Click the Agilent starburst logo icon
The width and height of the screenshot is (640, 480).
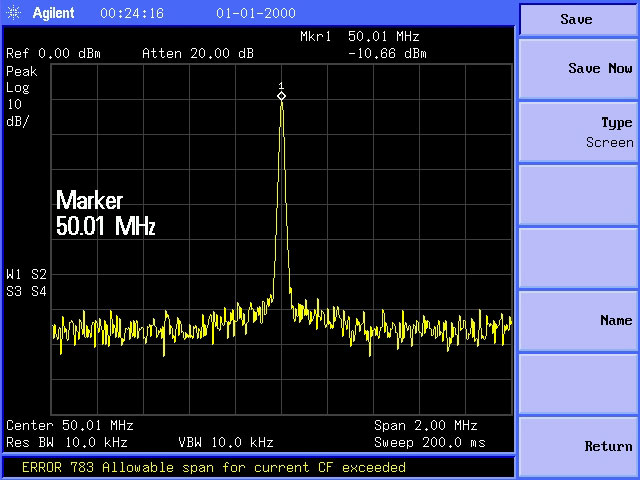13,13
